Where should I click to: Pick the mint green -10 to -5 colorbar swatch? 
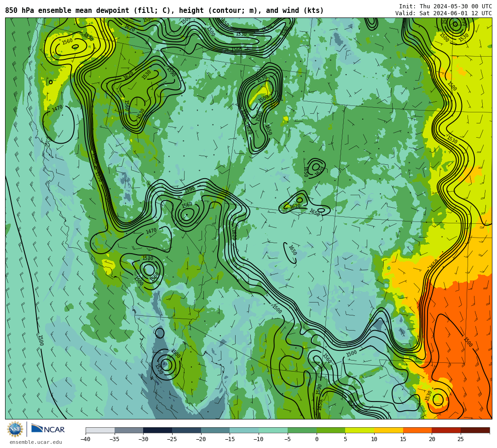pos(273,430)
